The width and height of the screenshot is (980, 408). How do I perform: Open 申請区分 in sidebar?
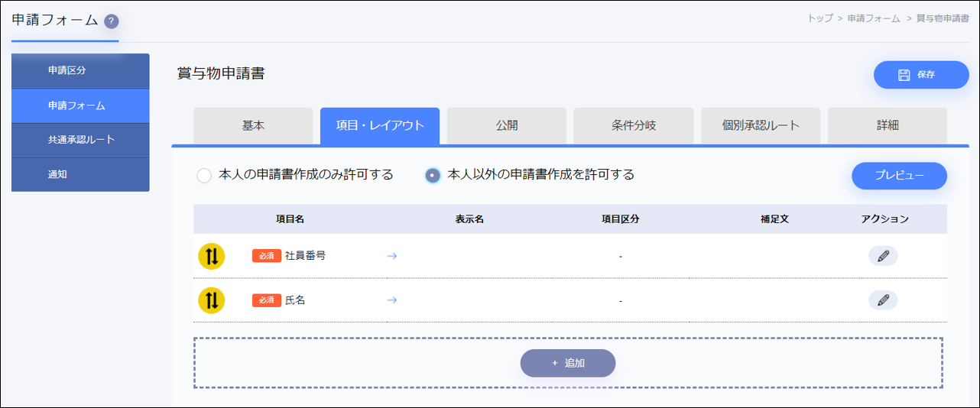pos(80,70)
